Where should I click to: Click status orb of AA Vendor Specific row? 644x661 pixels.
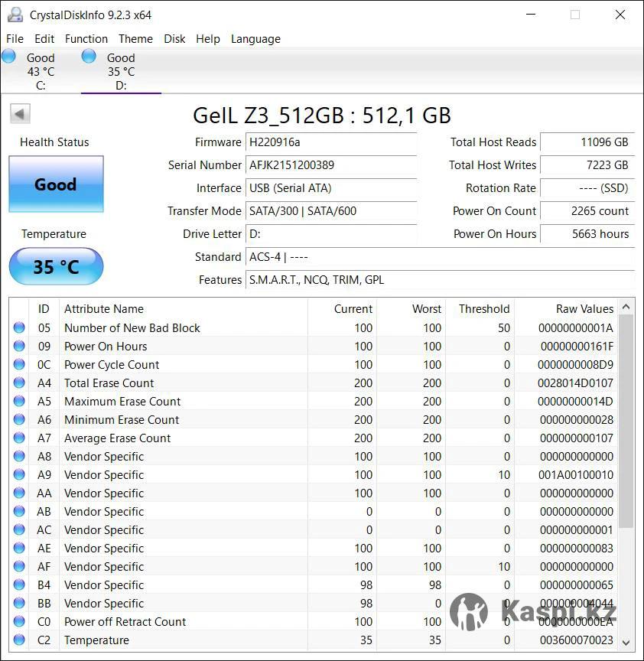pos(19,493)
